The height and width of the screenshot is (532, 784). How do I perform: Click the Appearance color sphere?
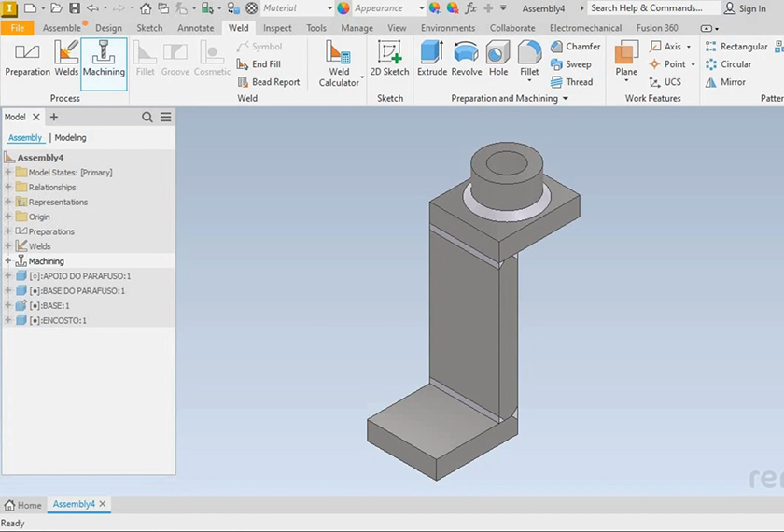pos(343,8)
